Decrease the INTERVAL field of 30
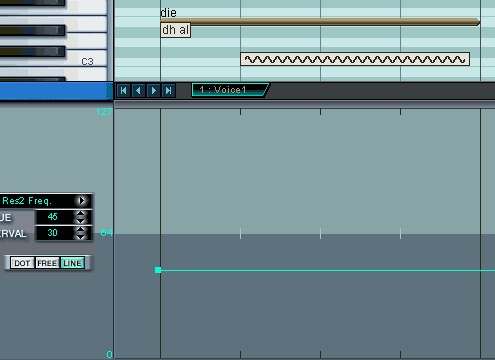The image size is (495, 360). (81, 236)
